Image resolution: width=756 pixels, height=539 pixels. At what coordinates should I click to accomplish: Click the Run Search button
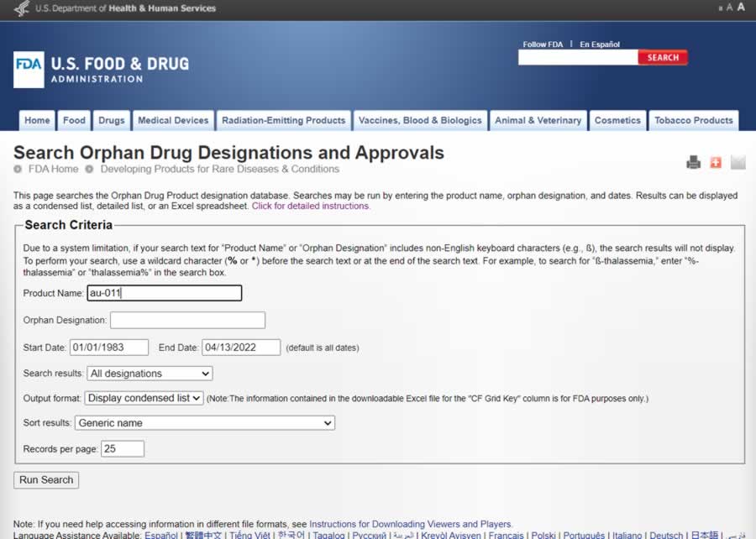pyautogui.click(x=46, y=480)
